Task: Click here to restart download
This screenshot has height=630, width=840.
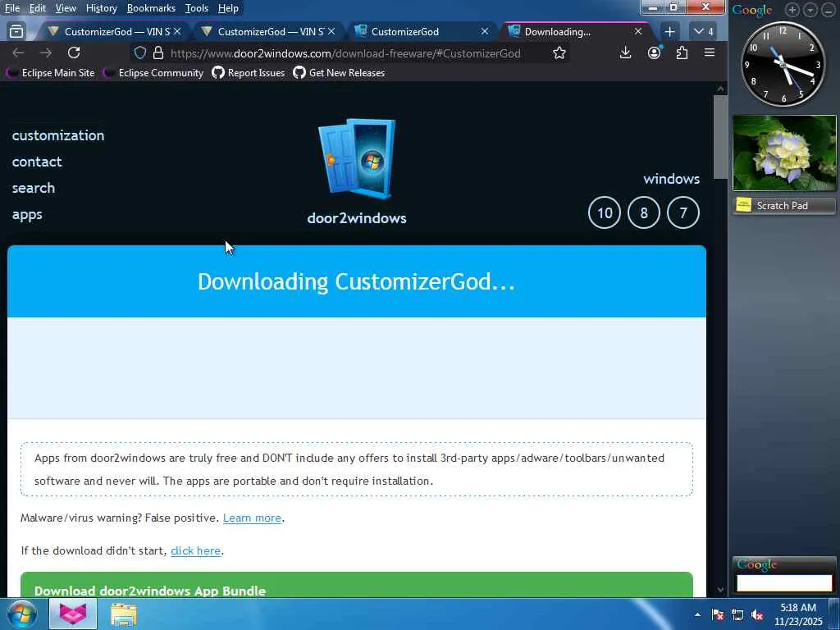Action: click(195, 550)
